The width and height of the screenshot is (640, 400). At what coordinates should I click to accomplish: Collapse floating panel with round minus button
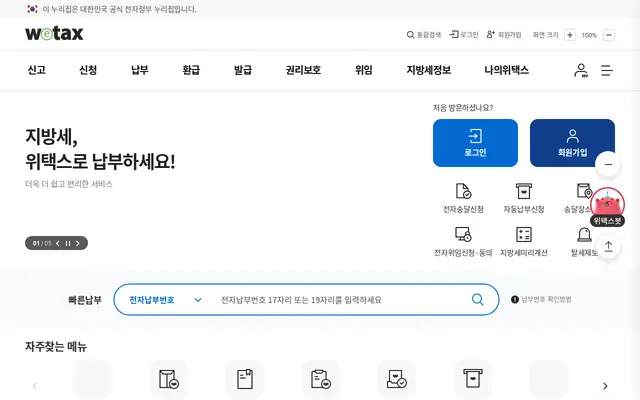click(x=608, y=164)
